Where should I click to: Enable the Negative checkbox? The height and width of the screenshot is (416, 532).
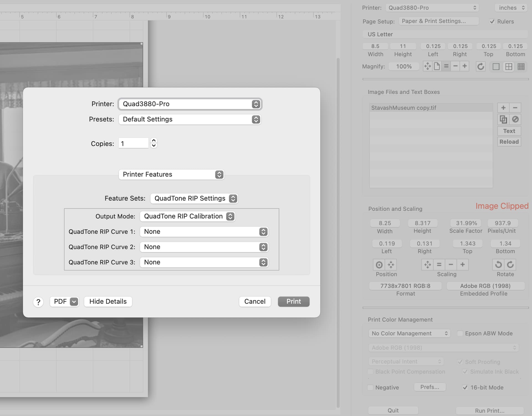pos(370,387)
